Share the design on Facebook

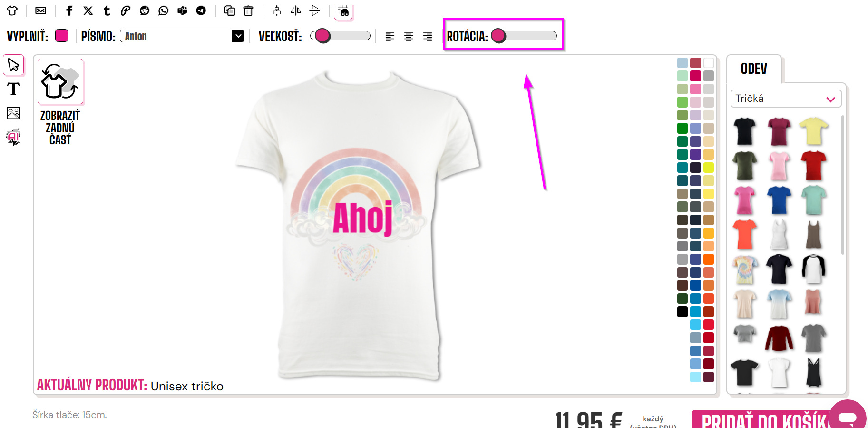(x=69, y=10)
